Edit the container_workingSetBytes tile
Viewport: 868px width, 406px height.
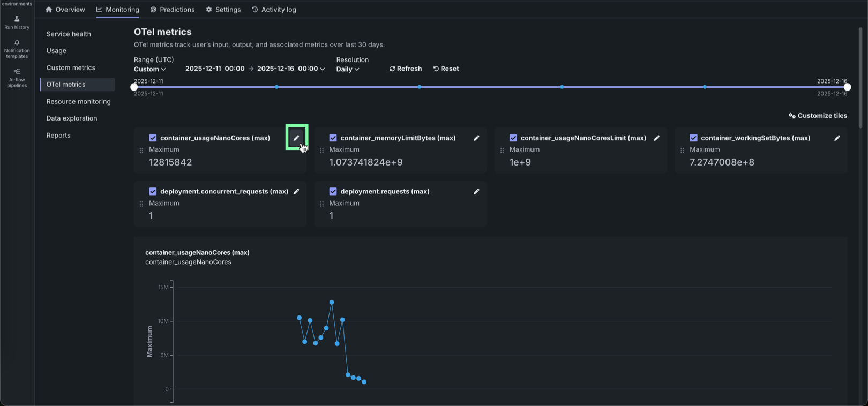[837, 138]
